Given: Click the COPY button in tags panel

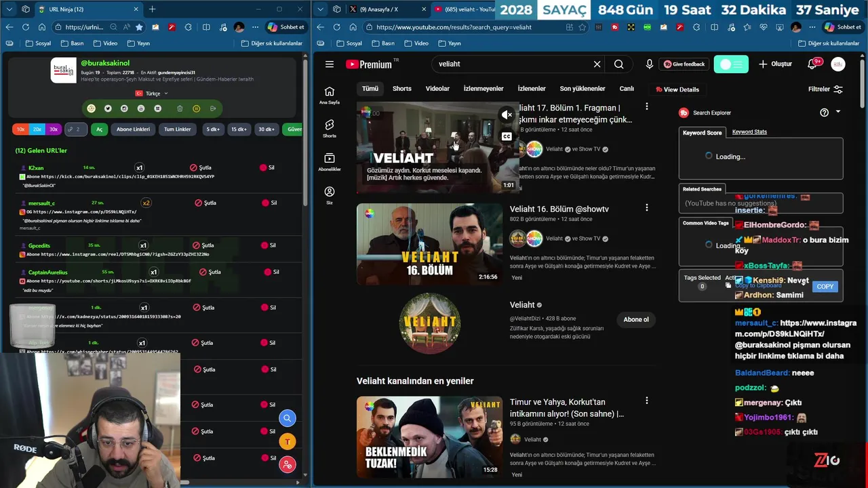Looking at the screenshot, I should point(825,287).
